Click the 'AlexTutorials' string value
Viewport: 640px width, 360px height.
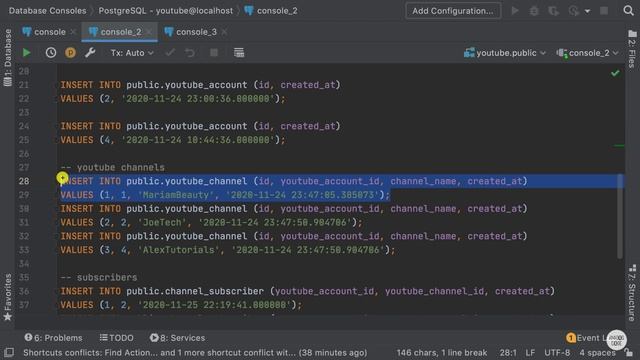point(179,250)
